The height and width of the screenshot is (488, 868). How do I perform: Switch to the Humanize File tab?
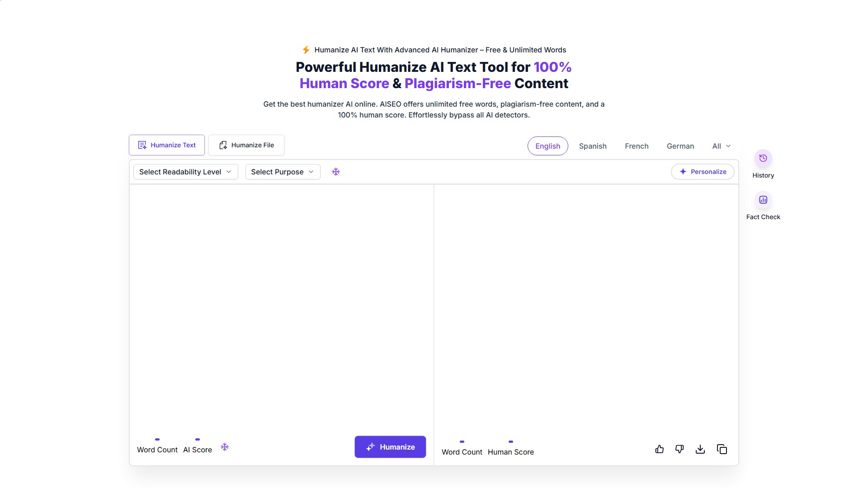point(246,145)
